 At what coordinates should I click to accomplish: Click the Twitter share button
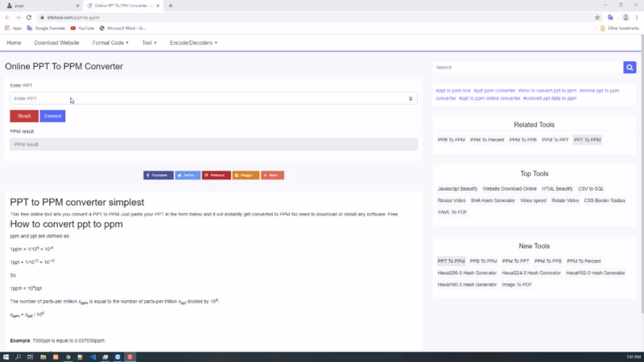(x=188, y=175)
